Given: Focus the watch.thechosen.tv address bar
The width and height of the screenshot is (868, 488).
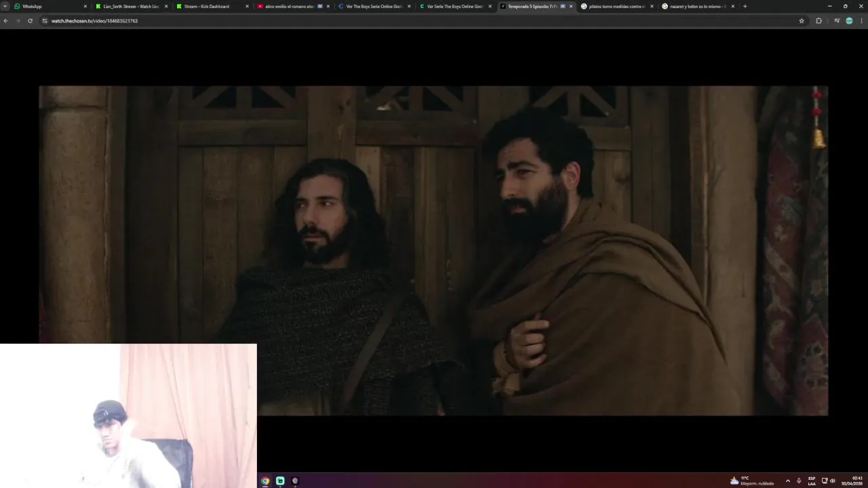Looking at the screenshot, I should (x=420, y=21).
